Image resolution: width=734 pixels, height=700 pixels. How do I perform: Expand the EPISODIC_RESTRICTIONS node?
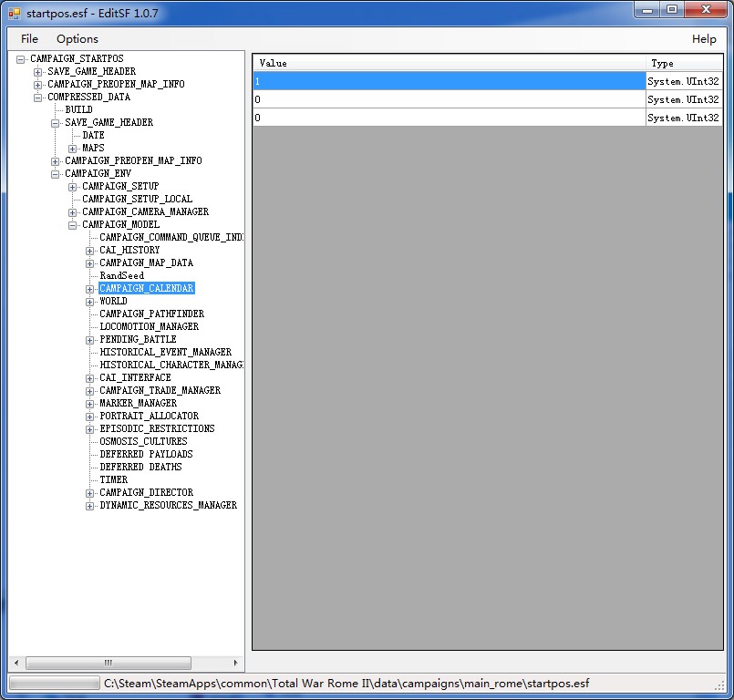pyautogui.click(x=90, y=429)
